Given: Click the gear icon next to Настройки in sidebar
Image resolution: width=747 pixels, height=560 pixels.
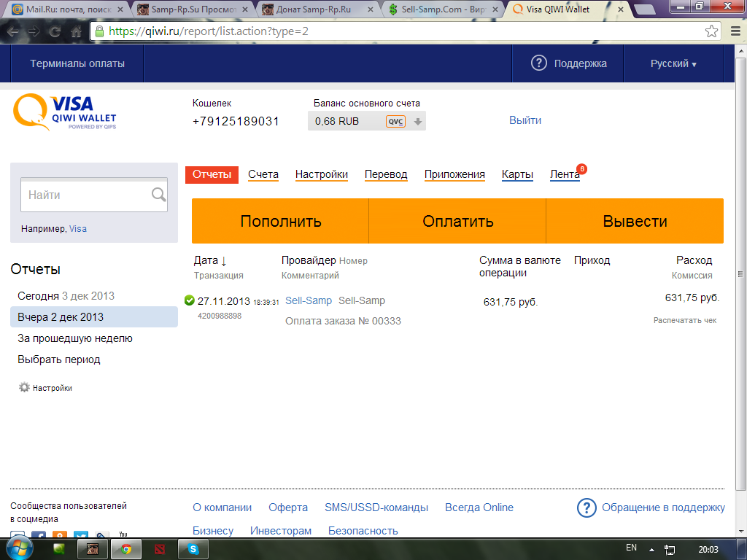Looking at the screenshot, I should (24, 387).
